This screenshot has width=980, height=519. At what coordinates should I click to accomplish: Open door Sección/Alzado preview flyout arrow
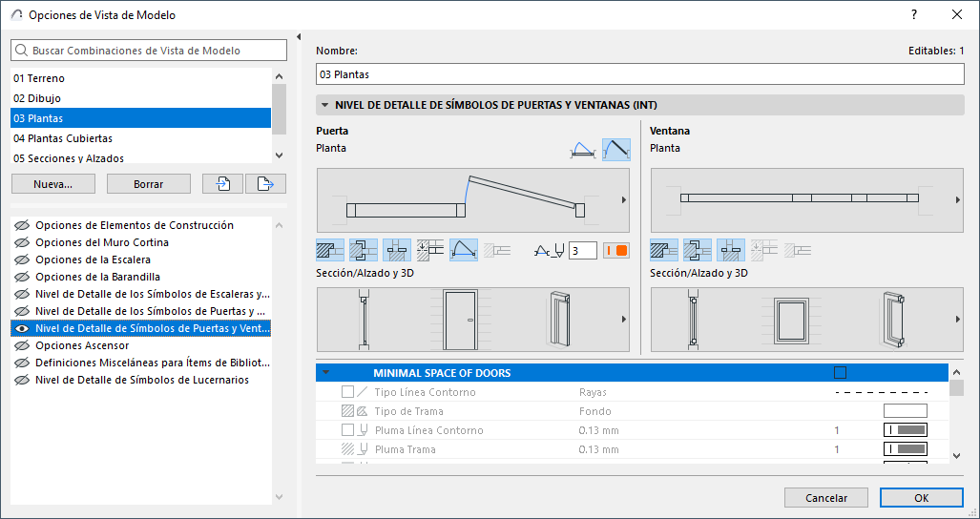click(624, 320)
